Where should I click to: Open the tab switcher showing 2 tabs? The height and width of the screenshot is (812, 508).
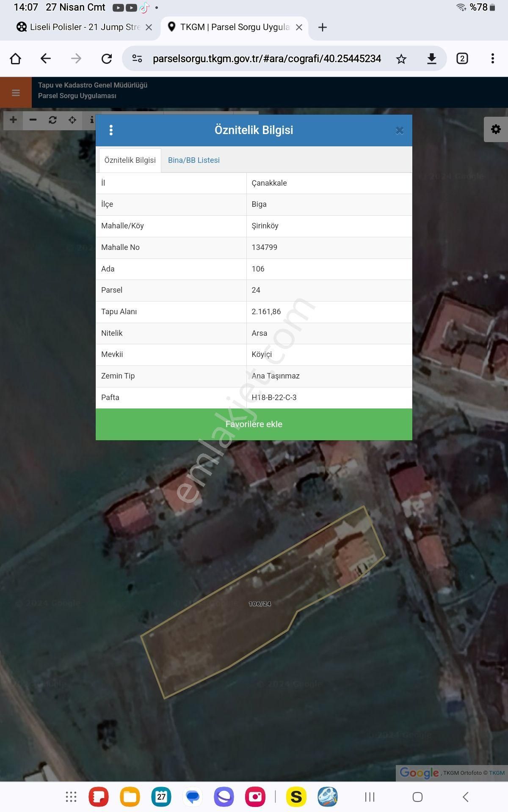[462, 59]
